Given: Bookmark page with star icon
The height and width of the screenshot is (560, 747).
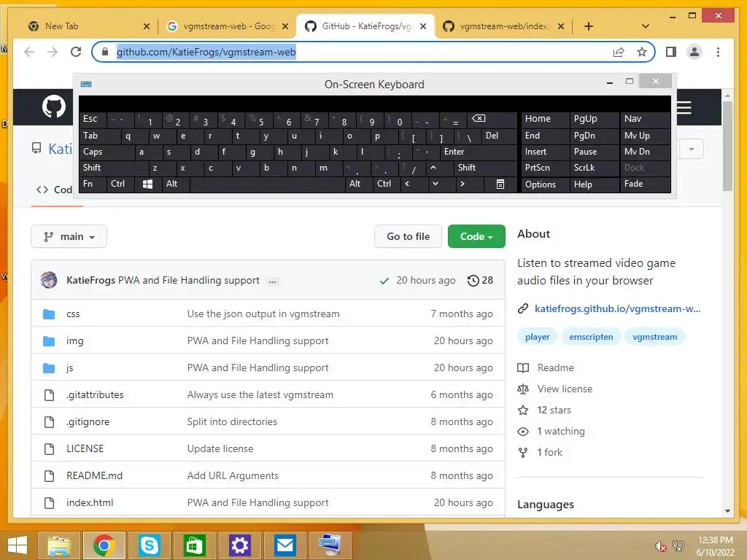Looking at the screenshot, I should pos(642,52).
